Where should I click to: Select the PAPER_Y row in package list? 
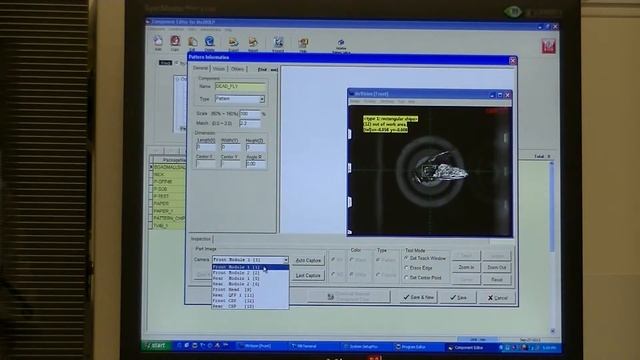[169, 211]
